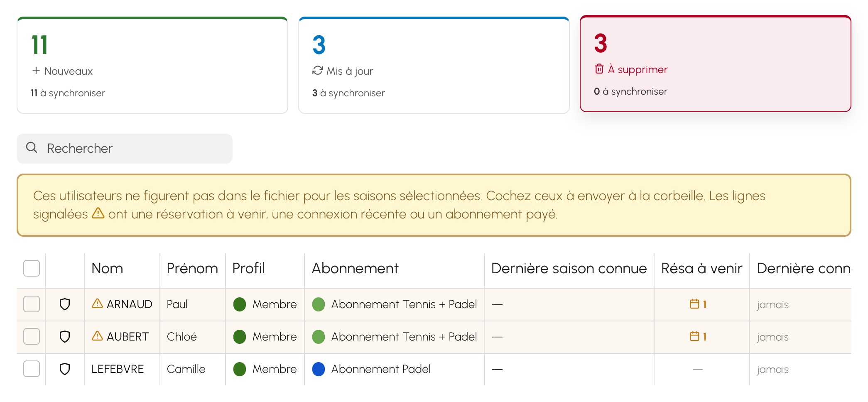Click the shield icon on the AUBERT row
This screenshot has height=402, width=868.
click(65, 337)
